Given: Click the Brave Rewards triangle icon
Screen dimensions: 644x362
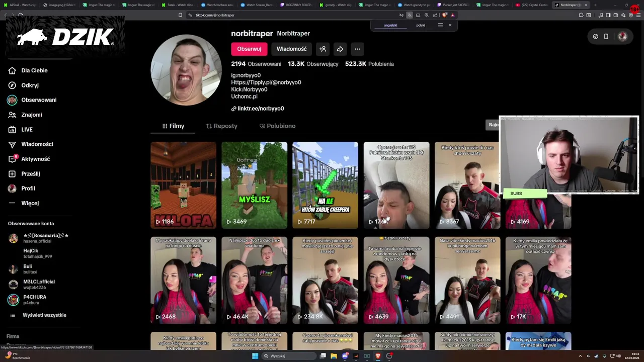Looking at the screenshot, I should [x=452, y=15].
